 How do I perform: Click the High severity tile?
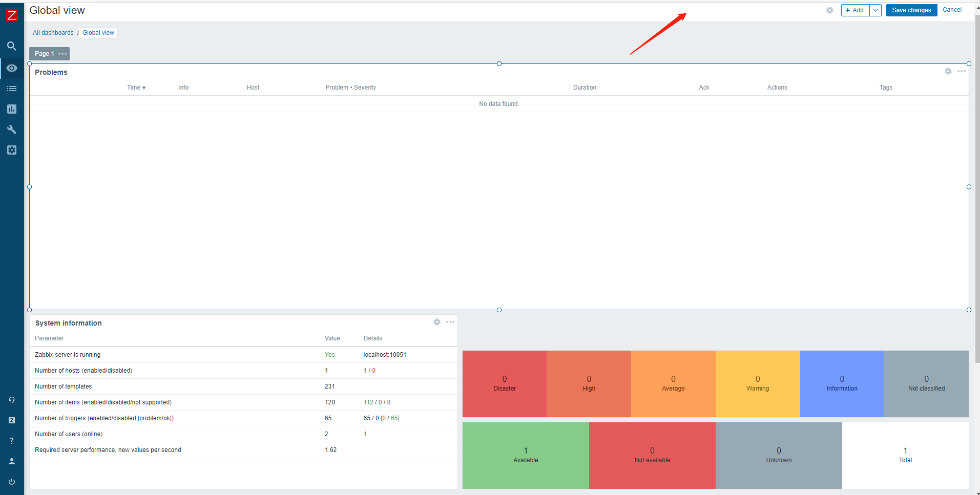(x=589, y=383)
